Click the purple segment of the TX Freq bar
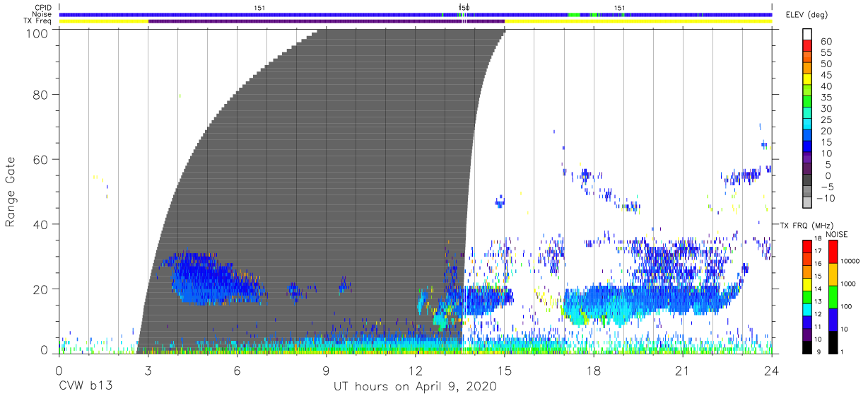The width and height of the screenshot is (868, 401). 327,21
